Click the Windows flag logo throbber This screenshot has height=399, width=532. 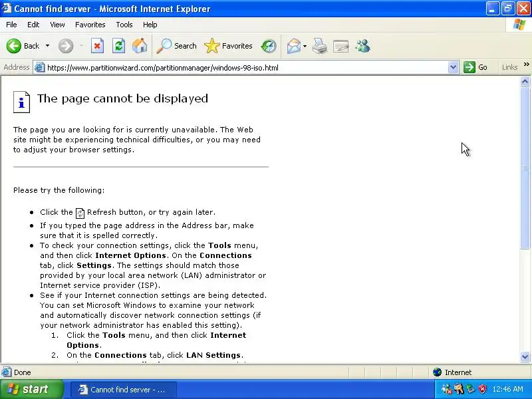519,25
